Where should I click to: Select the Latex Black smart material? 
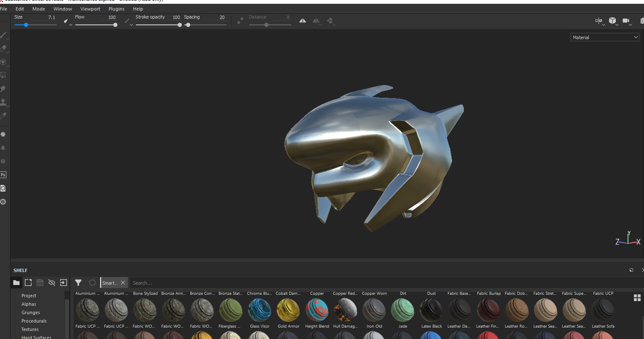[x=431, y=313]
